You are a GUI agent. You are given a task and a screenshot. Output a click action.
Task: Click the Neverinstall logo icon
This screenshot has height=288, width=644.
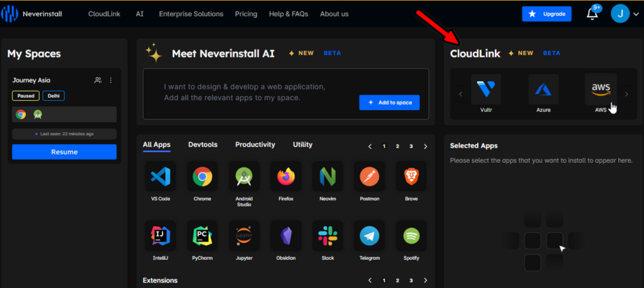click(x=9, y=14)
